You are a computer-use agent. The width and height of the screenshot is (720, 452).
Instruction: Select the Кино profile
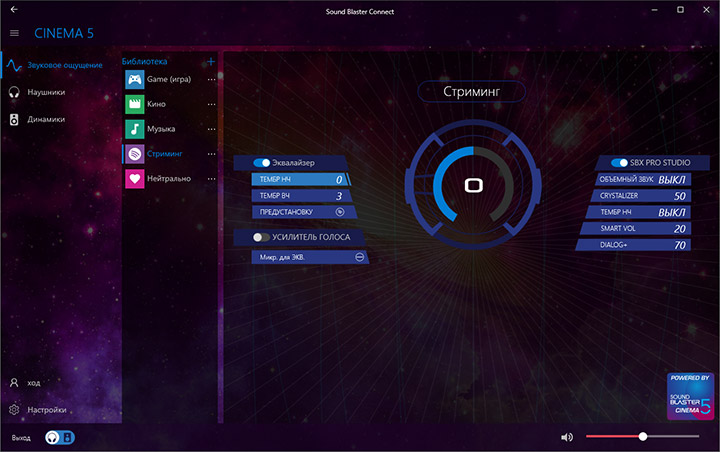click(156, 104)
